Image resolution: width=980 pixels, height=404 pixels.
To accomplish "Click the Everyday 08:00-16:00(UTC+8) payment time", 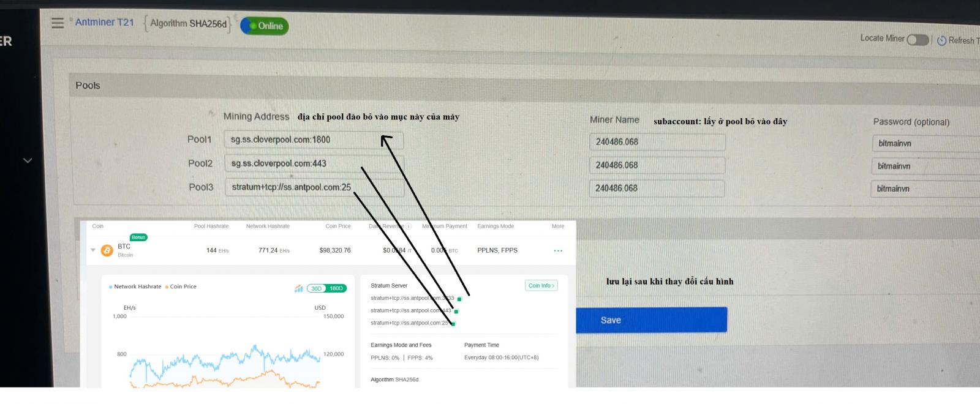I will click(x=502, y=357).
